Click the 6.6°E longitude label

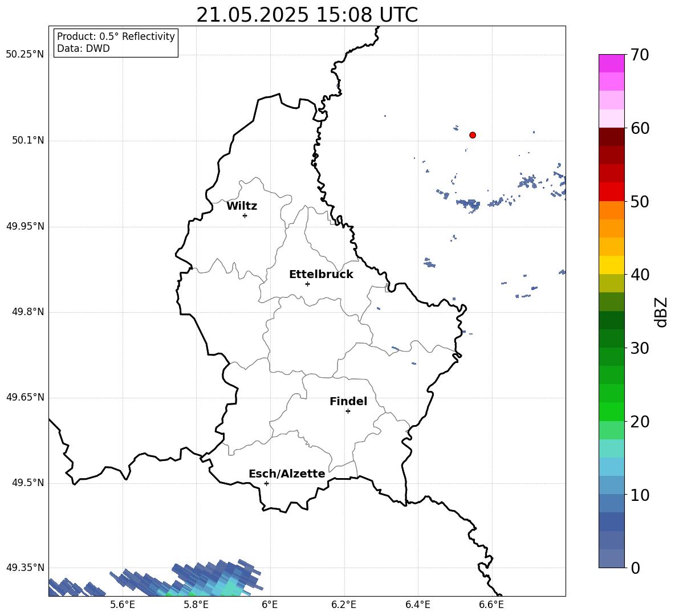pyautogui.click(x=491, y=605)
